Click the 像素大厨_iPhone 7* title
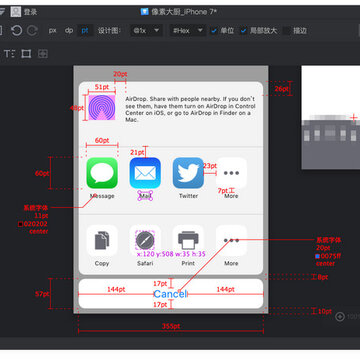 click(184, 12)
